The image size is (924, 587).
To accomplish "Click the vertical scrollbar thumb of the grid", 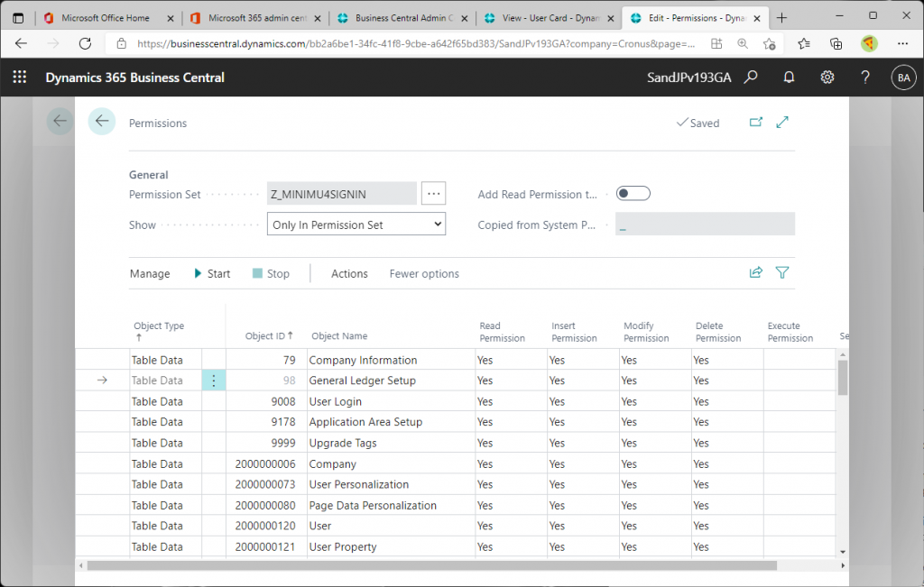I will tap(843, 378).
